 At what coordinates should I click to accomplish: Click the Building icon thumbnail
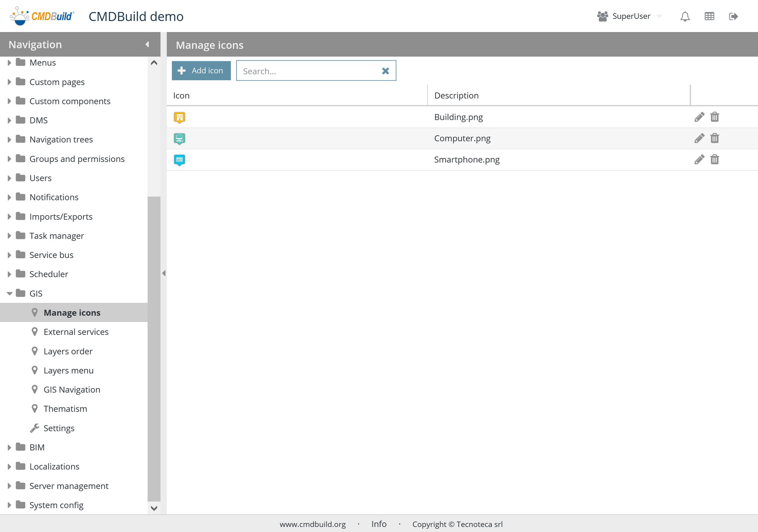pos(179,117)
